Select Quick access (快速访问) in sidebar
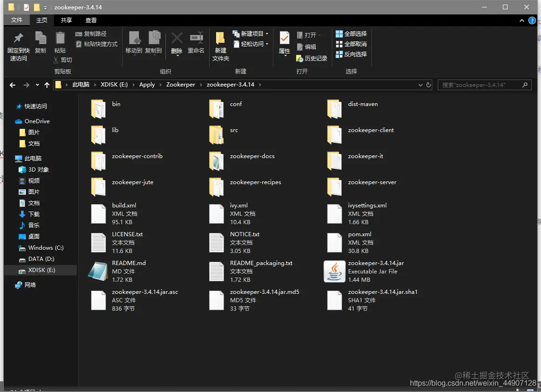Image resolution: width=541 pixels, height=392 pixels. (32, 106)
